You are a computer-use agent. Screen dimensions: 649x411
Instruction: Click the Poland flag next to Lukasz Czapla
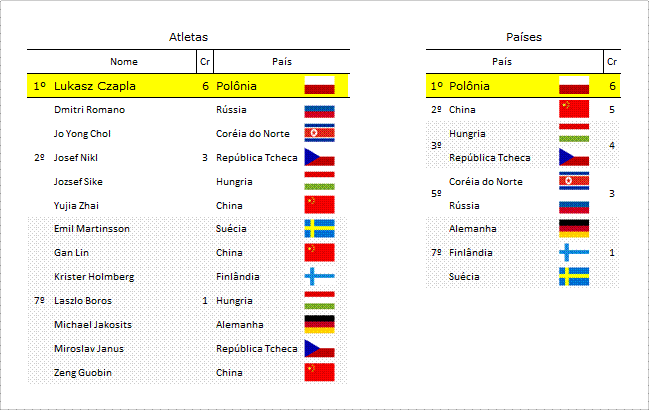320,86
